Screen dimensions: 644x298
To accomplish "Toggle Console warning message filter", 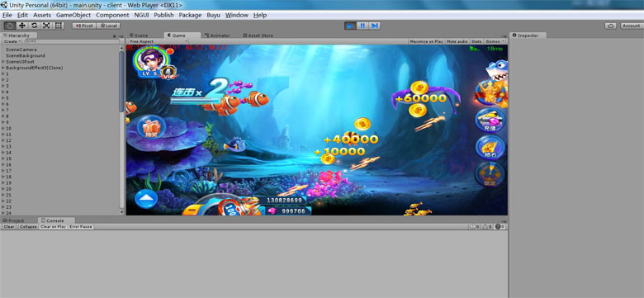I will point(487,226).
